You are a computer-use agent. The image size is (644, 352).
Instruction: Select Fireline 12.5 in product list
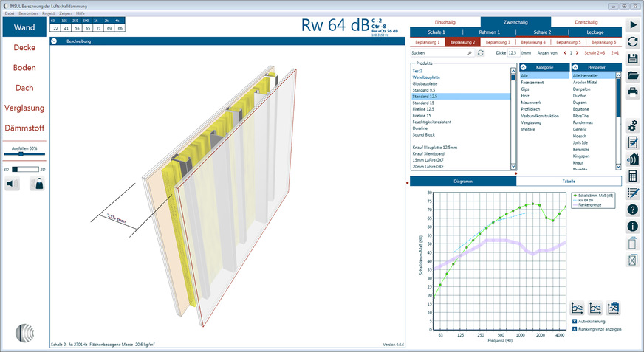pyautogui.click(x=424, y=109)
